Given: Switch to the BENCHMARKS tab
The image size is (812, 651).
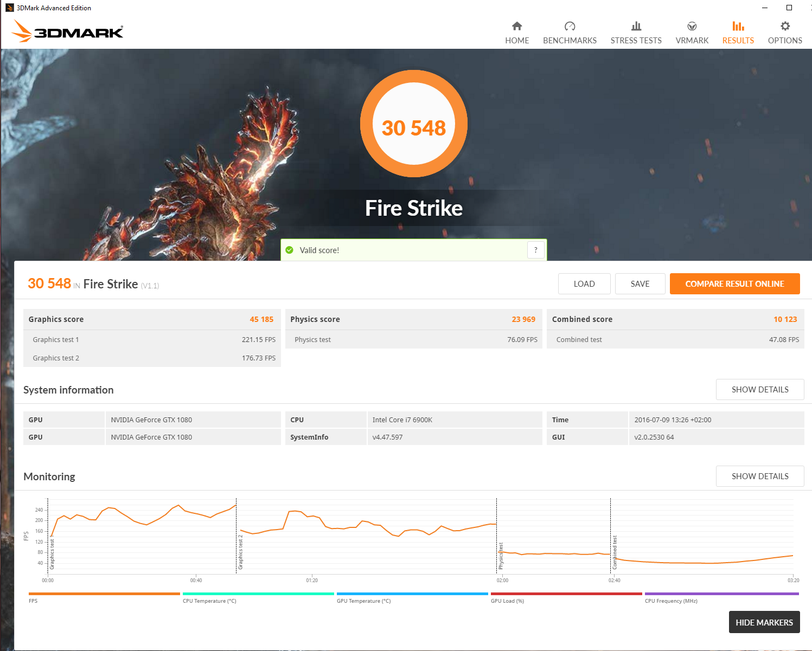Looking at the screenshot, I should coord(570,41).
